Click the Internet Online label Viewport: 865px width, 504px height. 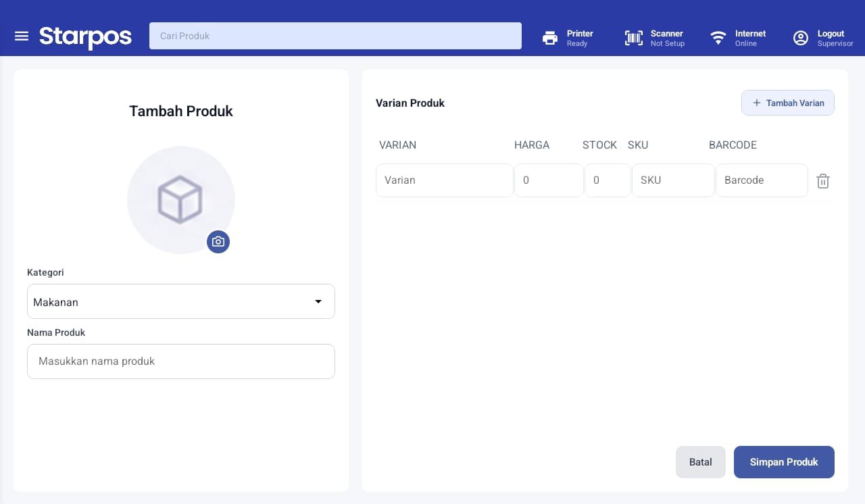pos(750,39)
